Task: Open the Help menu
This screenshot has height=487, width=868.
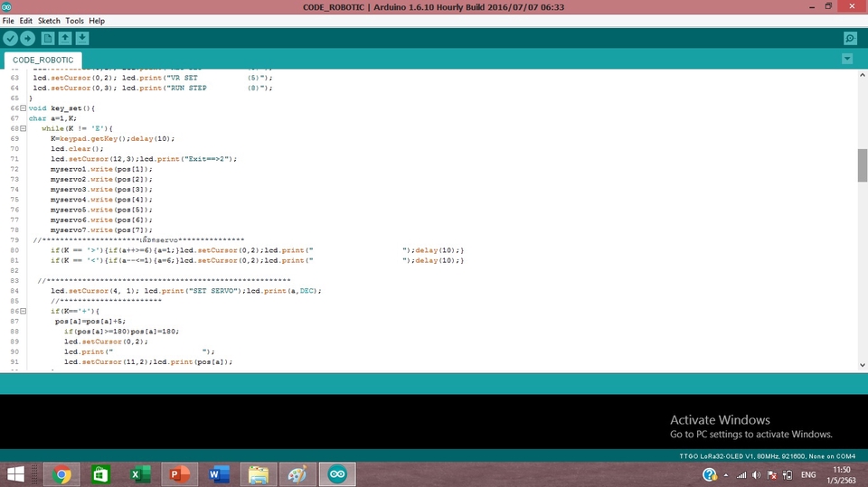Action: coord(97,21)
